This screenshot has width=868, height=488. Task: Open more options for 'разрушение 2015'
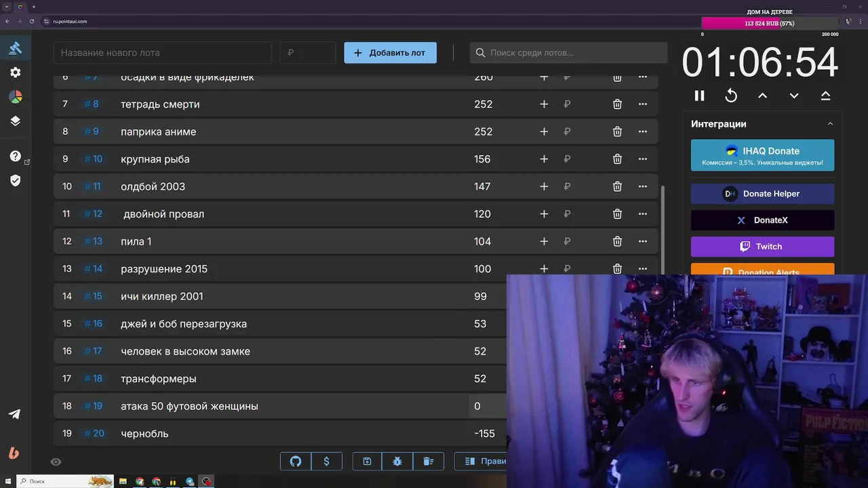[643, 268]
